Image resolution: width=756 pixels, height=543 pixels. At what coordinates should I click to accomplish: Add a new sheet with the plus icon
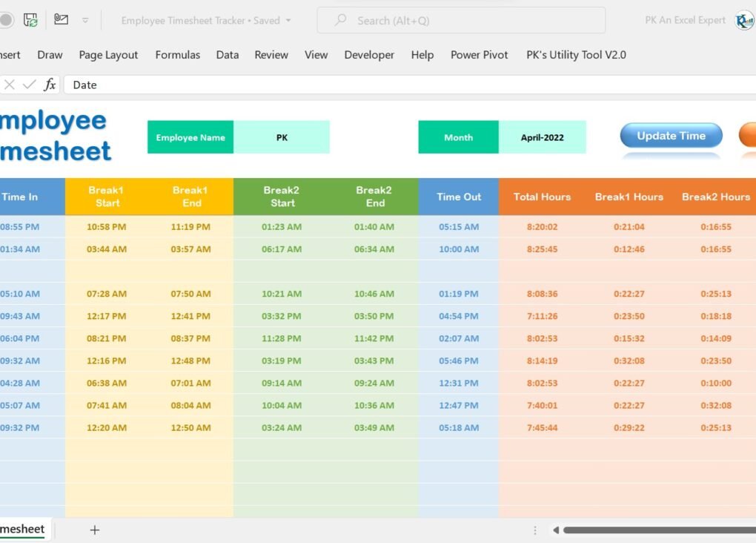click(95, 530)
